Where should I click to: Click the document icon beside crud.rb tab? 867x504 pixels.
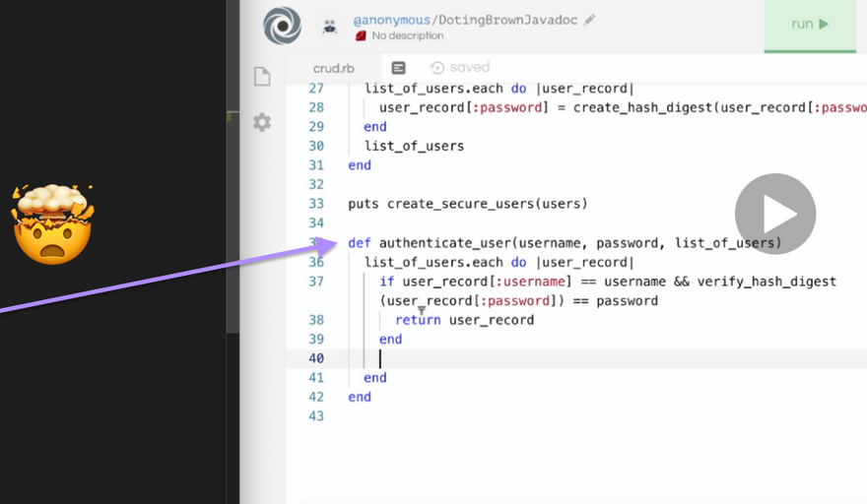(x=398, y=68)
